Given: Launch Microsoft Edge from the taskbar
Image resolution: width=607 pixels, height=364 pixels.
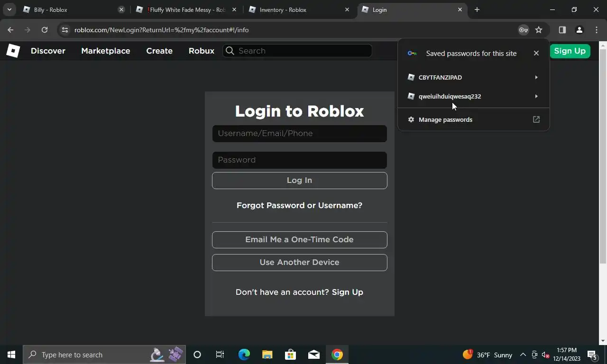Looking at the screenshot, I should pos(244,355).
